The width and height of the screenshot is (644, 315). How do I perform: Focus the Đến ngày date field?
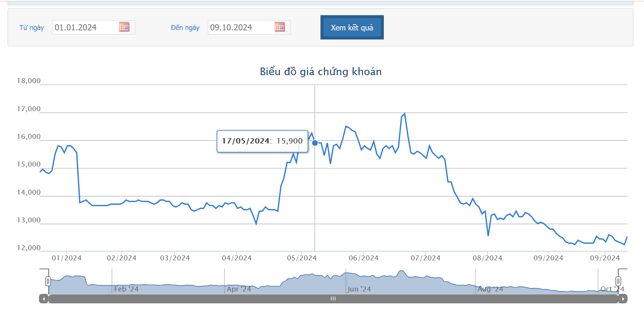240,27
